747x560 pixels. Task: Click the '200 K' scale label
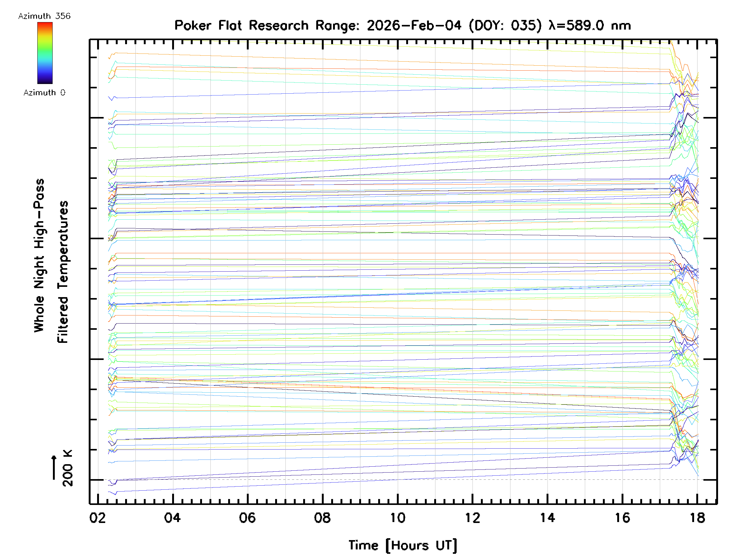click(x=68, y=469)
